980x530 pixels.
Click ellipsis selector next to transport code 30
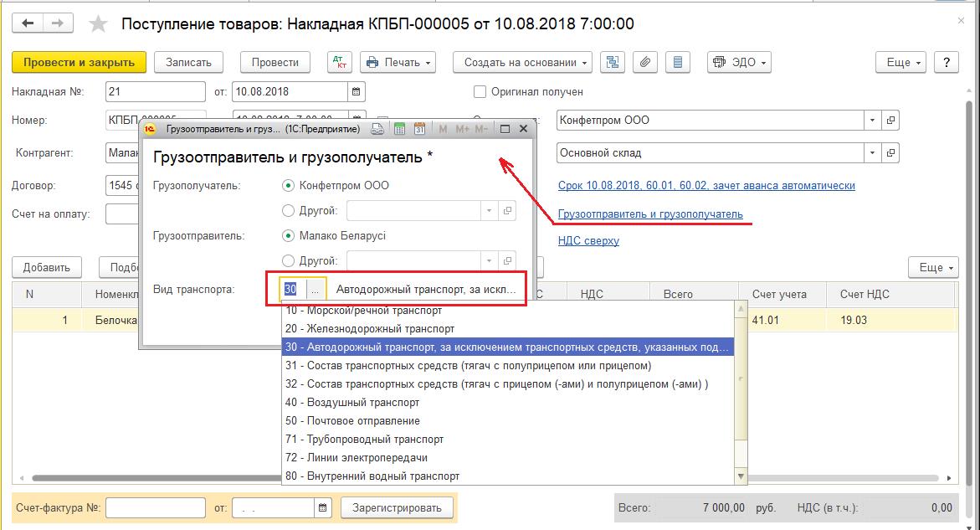click(316, 290)
